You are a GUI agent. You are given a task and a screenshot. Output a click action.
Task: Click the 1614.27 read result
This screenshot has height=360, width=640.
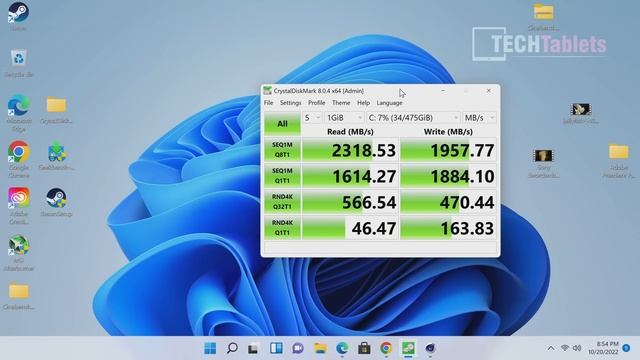350,176
